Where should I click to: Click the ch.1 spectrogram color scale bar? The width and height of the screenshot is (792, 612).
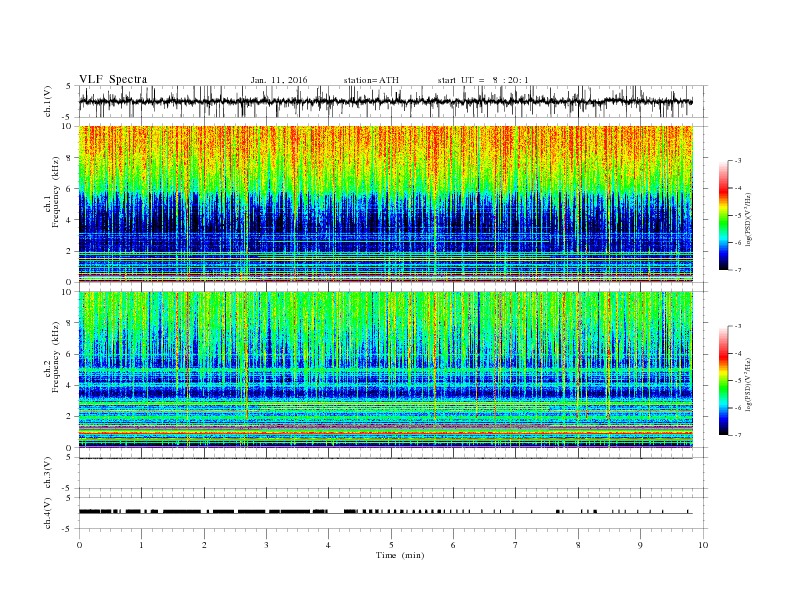723,215
